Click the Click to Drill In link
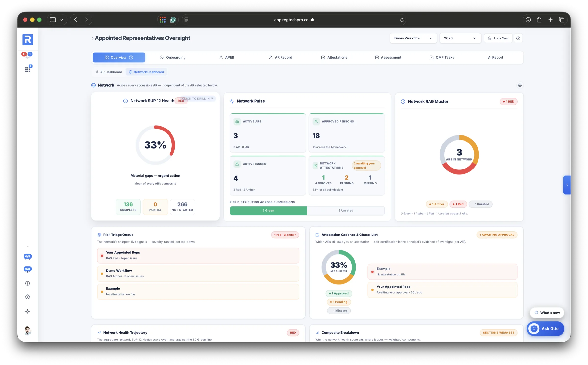This screenshot has height=365, width=588. [x=198, y=99]
